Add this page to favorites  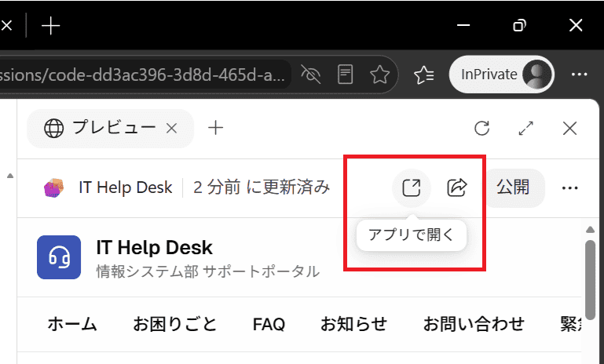379,75
